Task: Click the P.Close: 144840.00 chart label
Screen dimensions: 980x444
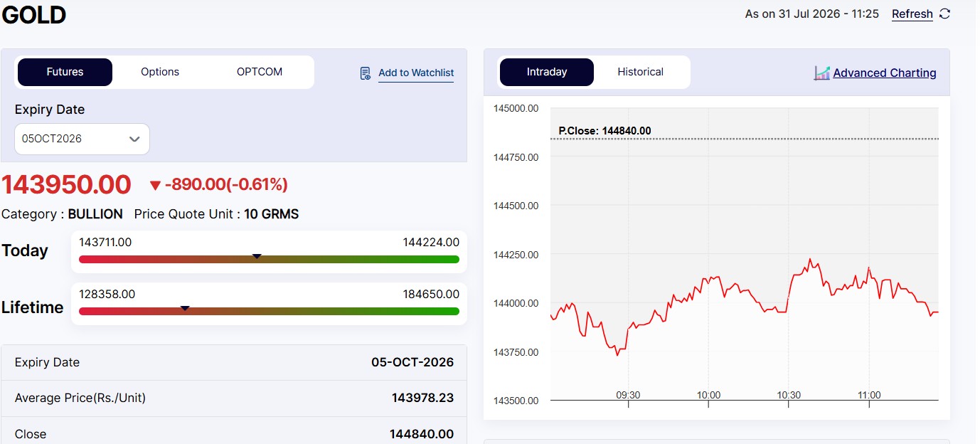Action: [604, 131]
